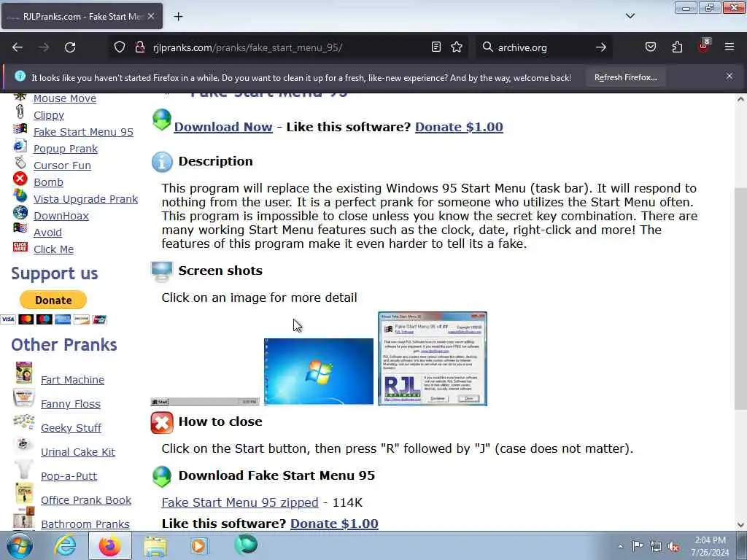Open Windows Media Player taskbar icon
The height and width of the screenshot is (560, 747).
point(200,546)
